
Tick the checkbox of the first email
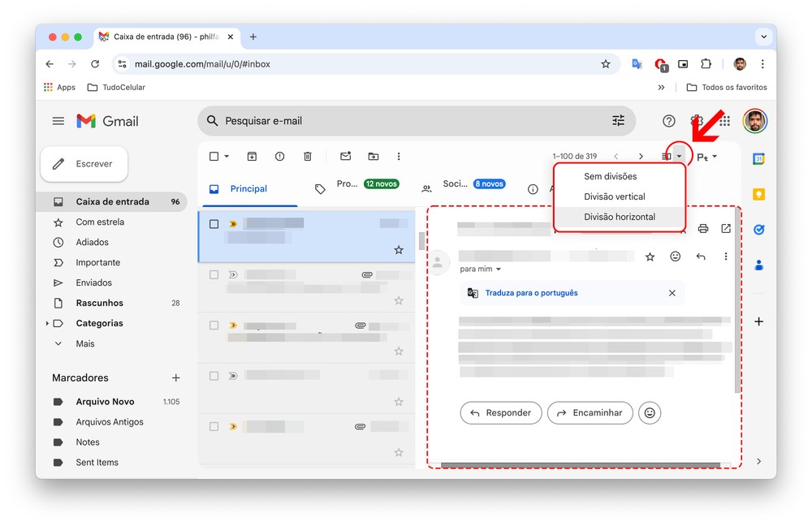coord(214,224)
